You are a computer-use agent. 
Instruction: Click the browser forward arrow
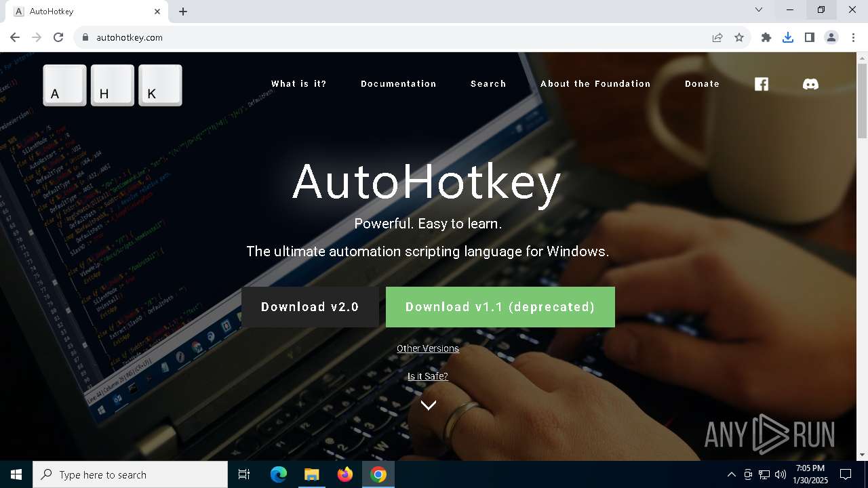37,37
